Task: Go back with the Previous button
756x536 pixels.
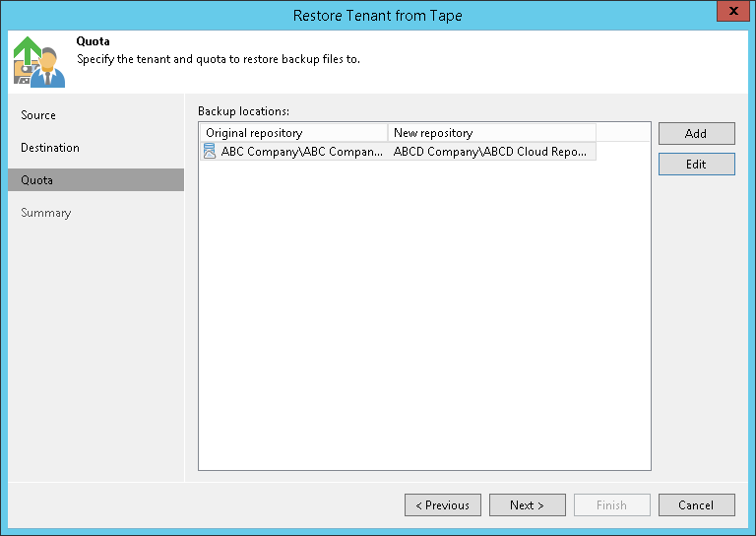Action: [x=442, y=505]
